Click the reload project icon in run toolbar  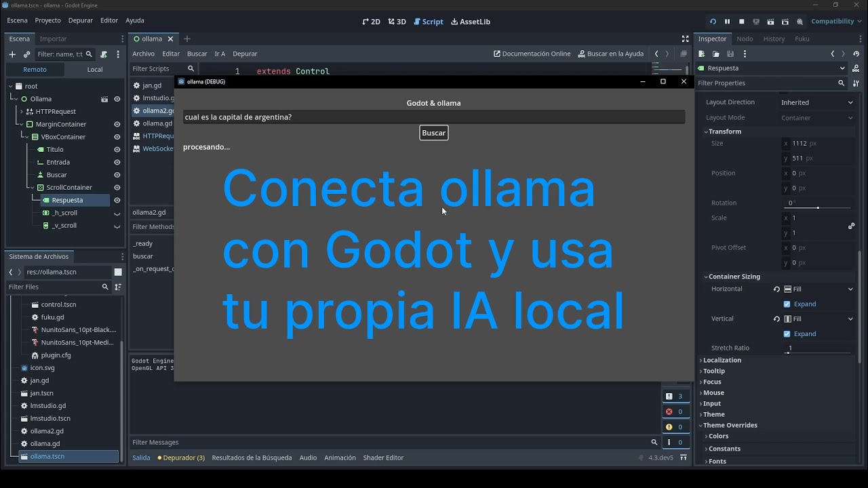coord(713,22)
